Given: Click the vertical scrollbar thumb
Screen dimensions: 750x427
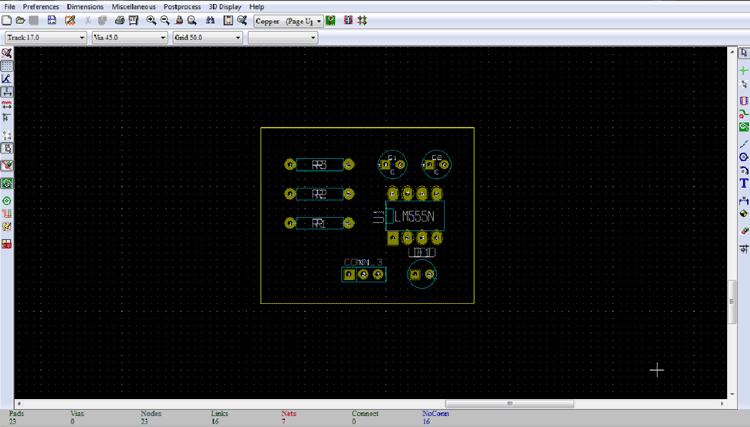Looking at the screenshot, I should click(x=731, y=301).
